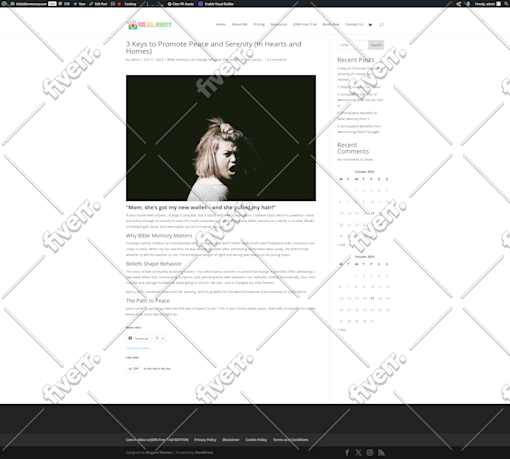This screenshot has width=510, height=459.
Task: Click « Feb link under first calendar
Action: coord(342,245)
